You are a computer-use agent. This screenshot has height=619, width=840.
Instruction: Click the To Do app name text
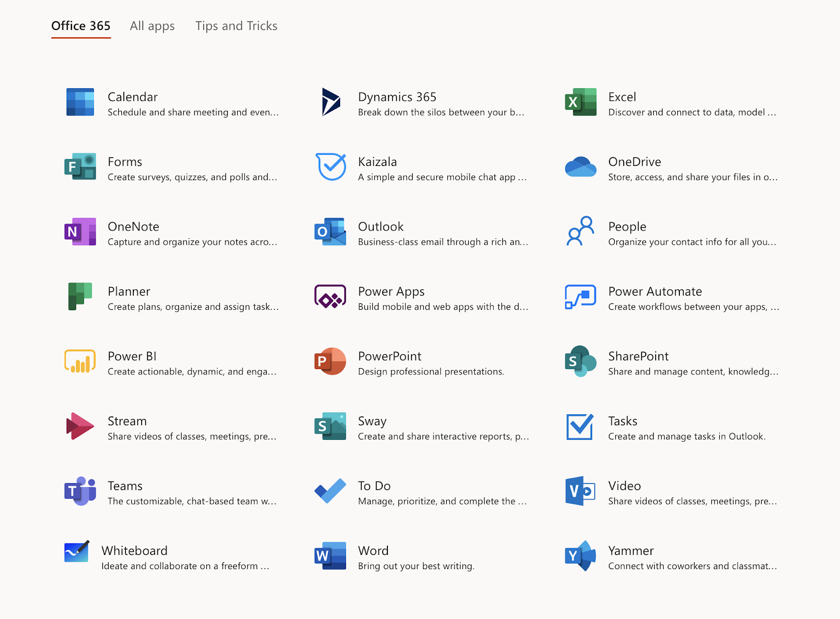coord(374,486)
